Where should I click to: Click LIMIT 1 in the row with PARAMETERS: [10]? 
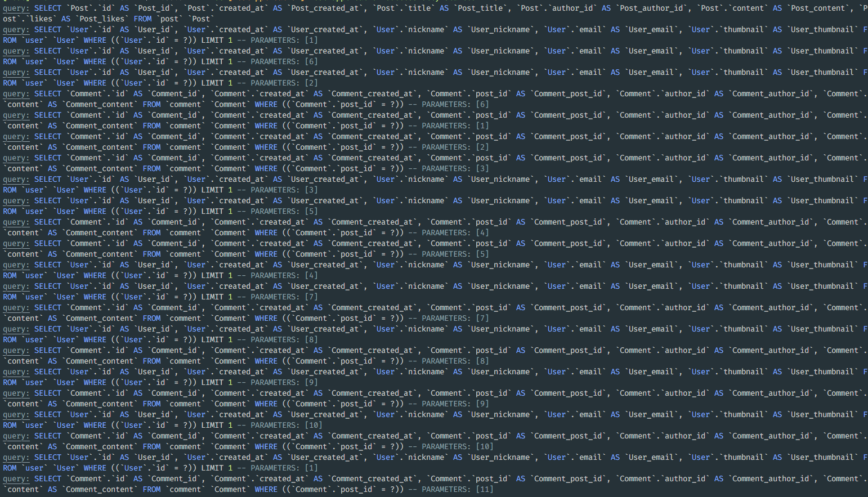pos(217,425)
